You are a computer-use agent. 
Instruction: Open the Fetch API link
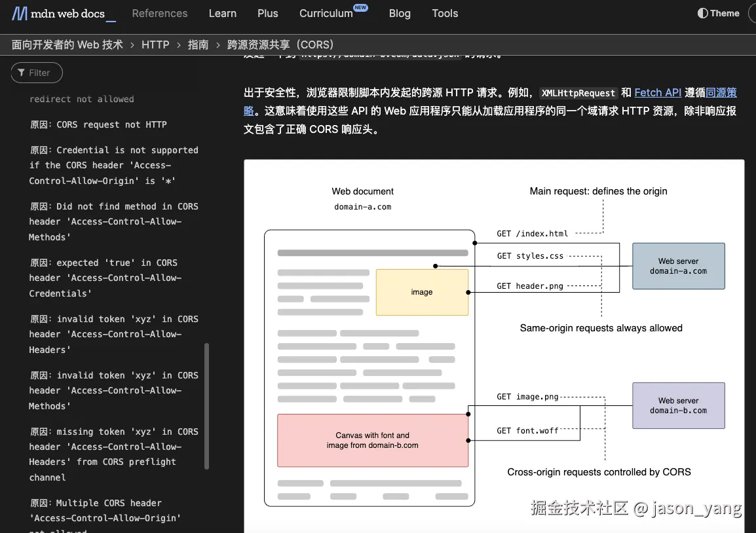(658, 92)
